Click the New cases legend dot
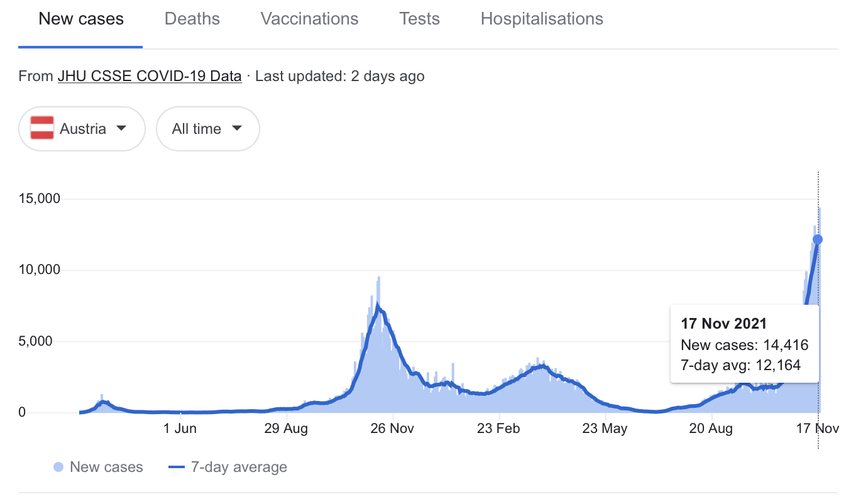 [58, 468]
